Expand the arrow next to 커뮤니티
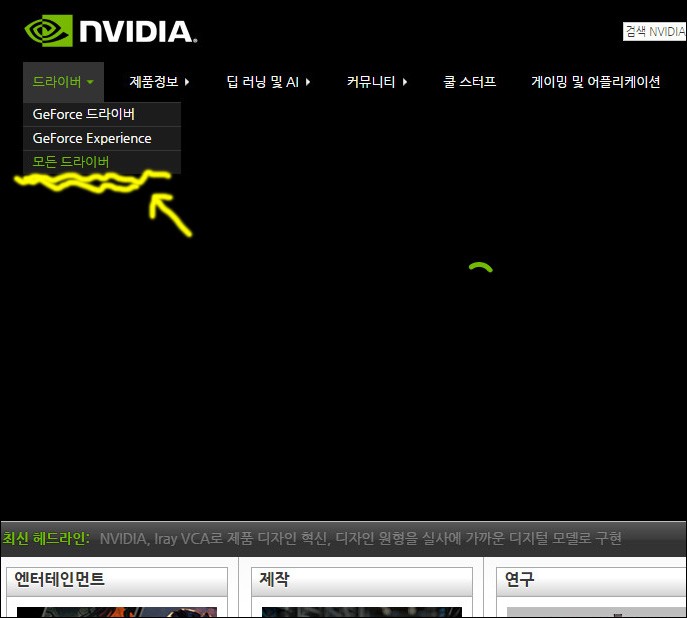Viewport: 687px width, 618px height. tap(405, 82)
